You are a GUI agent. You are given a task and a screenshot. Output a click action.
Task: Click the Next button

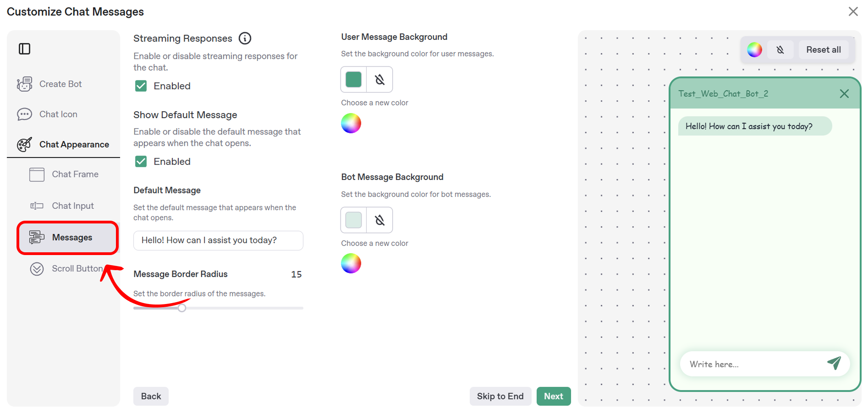point(554,396)
